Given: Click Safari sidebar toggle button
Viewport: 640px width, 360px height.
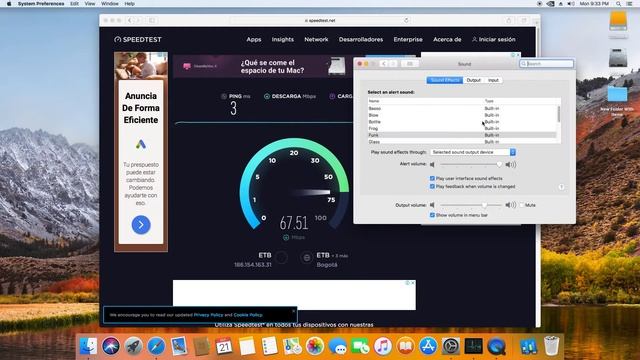Looking at the screenshot, I should pos(152,20).
